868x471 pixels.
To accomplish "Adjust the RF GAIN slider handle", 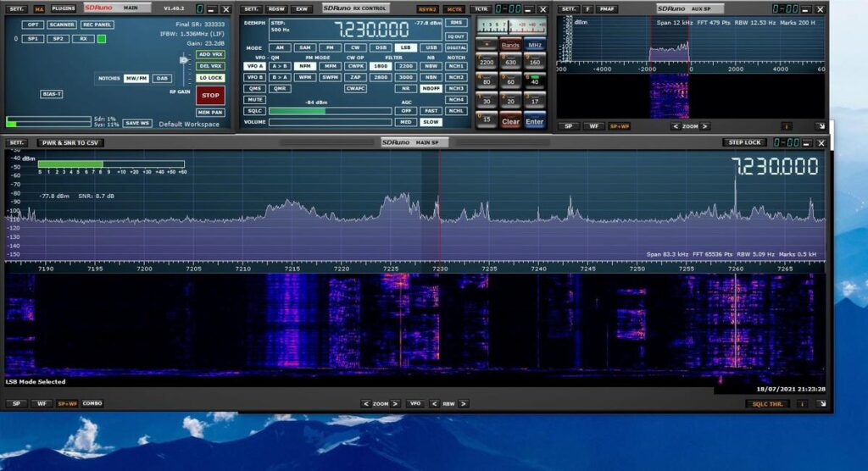I will click(x=184, y=60).
